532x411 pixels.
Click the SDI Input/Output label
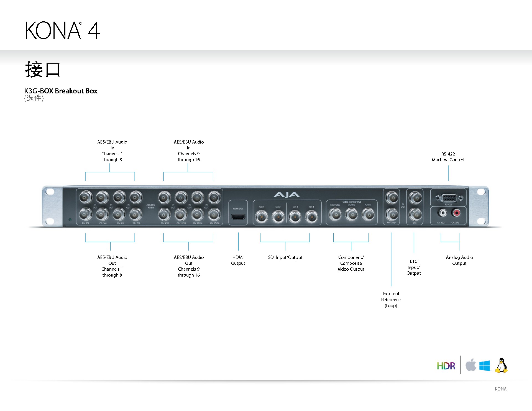coord(285,257)
